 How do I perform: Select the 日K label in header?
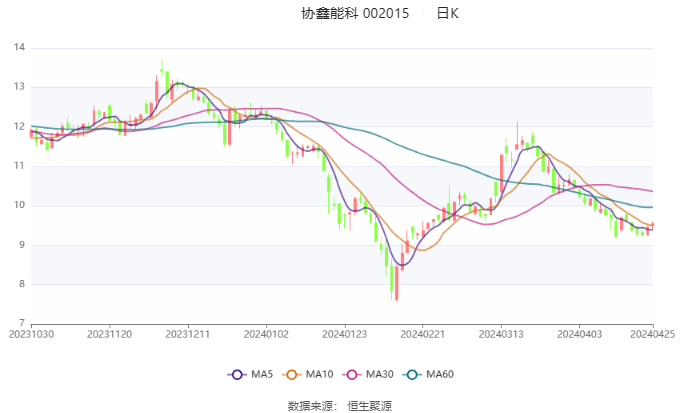click(x=447, y=14)
